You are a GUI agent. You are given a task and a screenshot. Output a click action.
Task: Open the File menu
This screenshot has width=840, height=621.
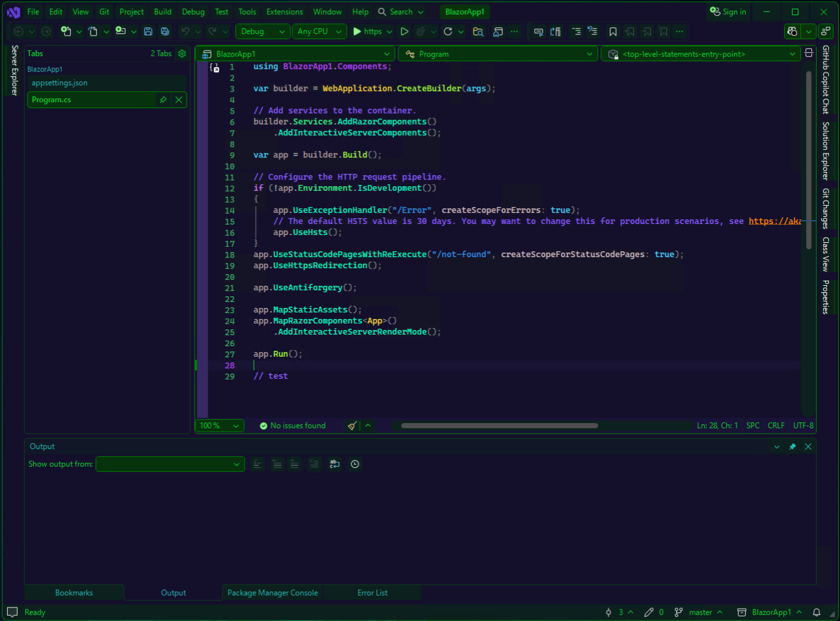(33, 12)
